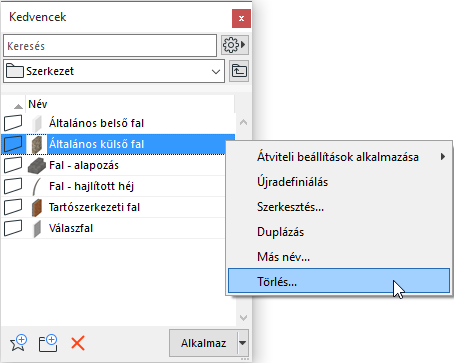The height and width of the screenshot is (363, 454).
Task: Choose Újradefiniálás from the context menu
Action: click(x=339, y=182)
